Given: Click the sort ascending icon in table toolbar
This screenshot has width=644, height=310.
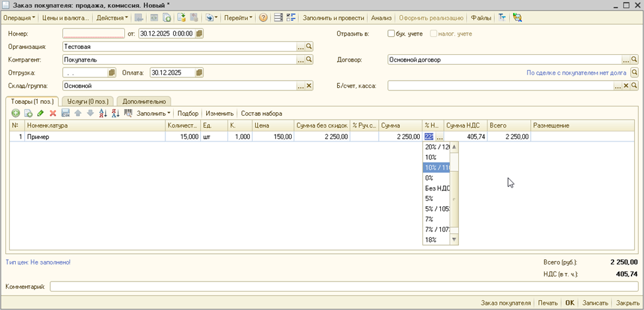Looking at the screenshot, I should 102,114.
